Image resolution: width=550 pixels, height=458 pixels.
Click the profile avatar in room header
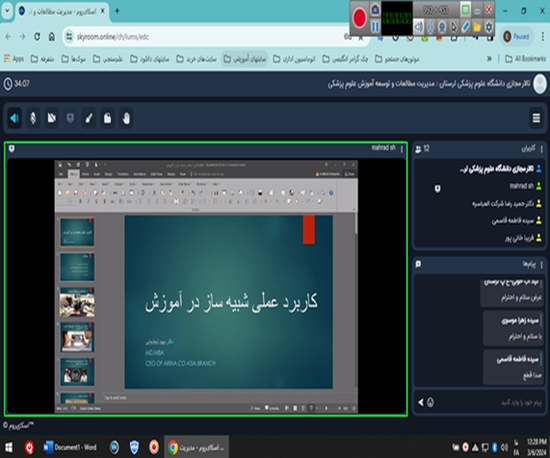point(539,84)
